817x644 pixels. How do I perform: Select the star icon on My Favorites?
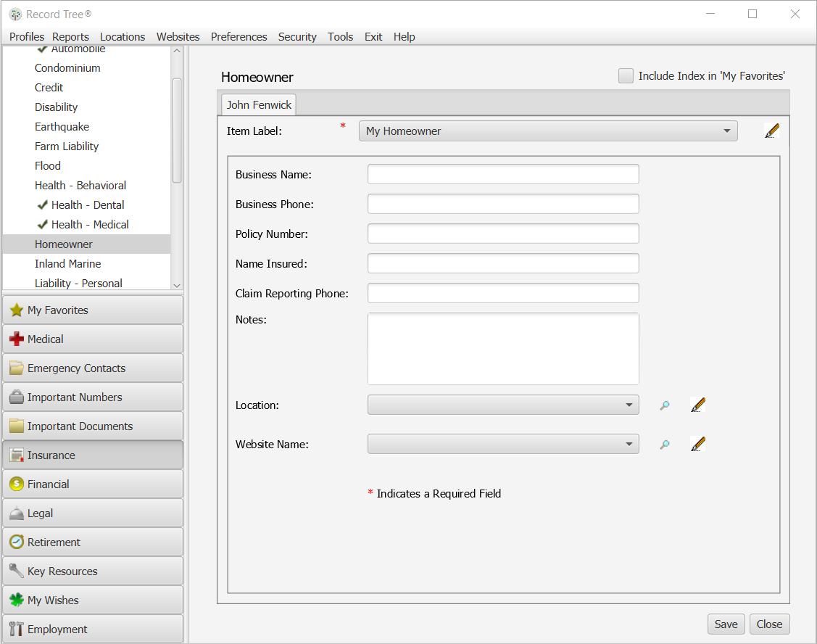[15, 310]
